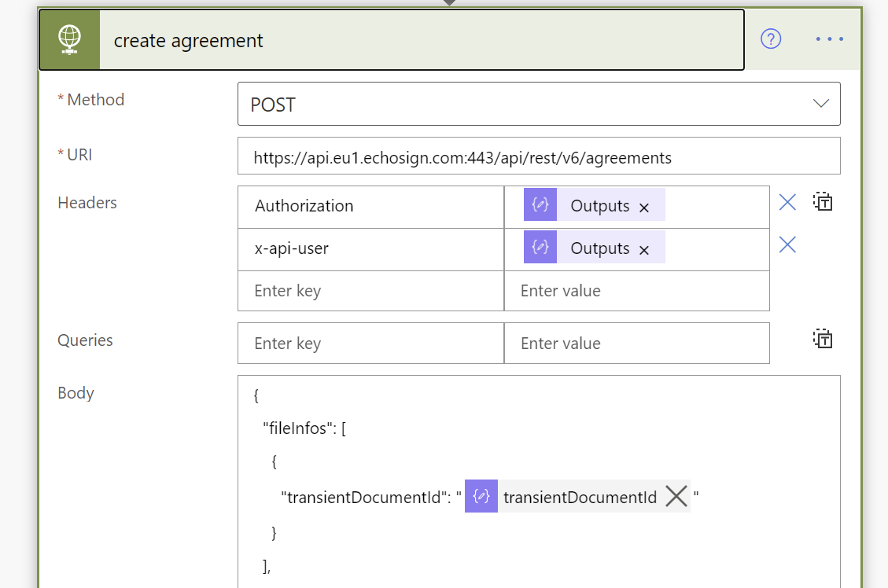Image resolution: width=888 pixels, height=588 pixels.
Task: Switch Queries to text mode icon
Action: (822, 339)
